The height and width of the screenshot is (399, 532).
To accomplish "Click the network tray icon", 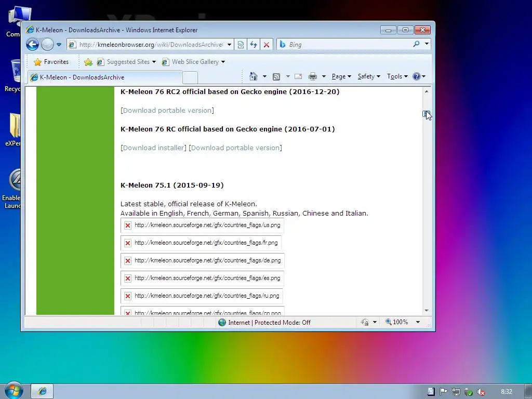I will tap(456, 392).
